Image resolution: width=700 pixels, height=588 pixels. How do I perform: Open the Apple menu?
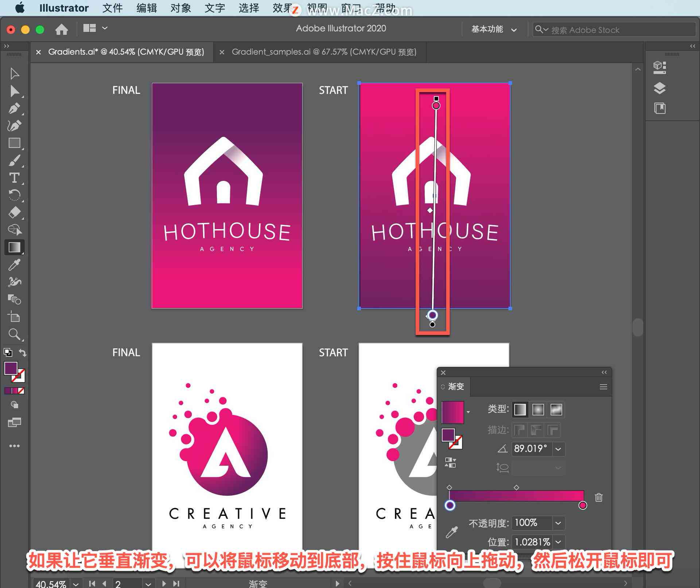pyautogui.click(x=20, y=8)
